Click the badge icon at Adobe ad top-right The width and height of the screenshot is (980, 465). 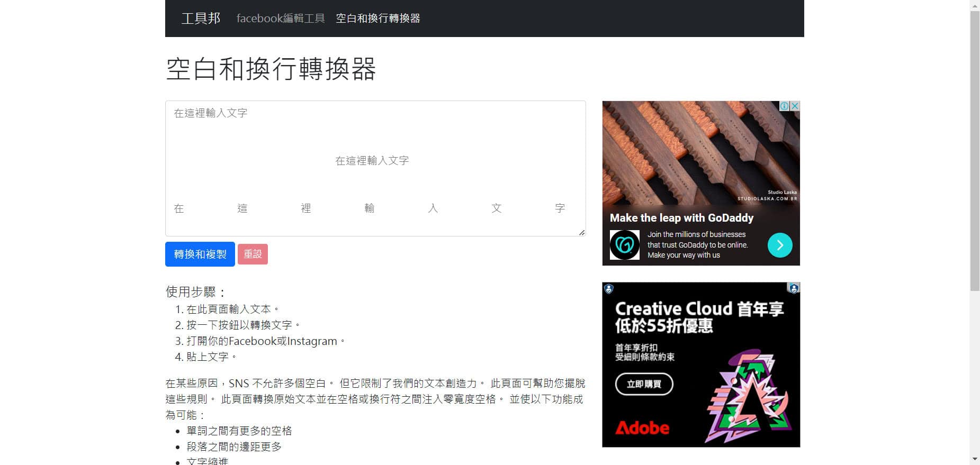(x=793, y=288)
